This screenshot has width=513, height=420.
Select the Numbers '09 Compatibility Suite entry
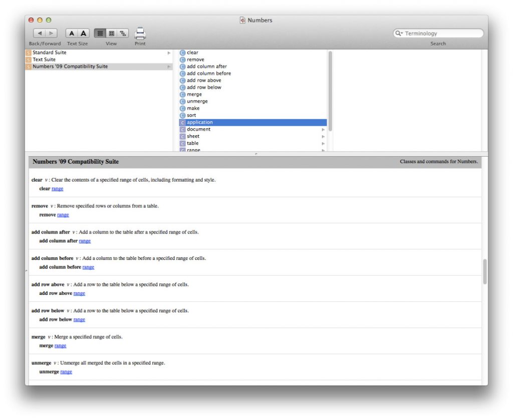[x=70, y=66]
